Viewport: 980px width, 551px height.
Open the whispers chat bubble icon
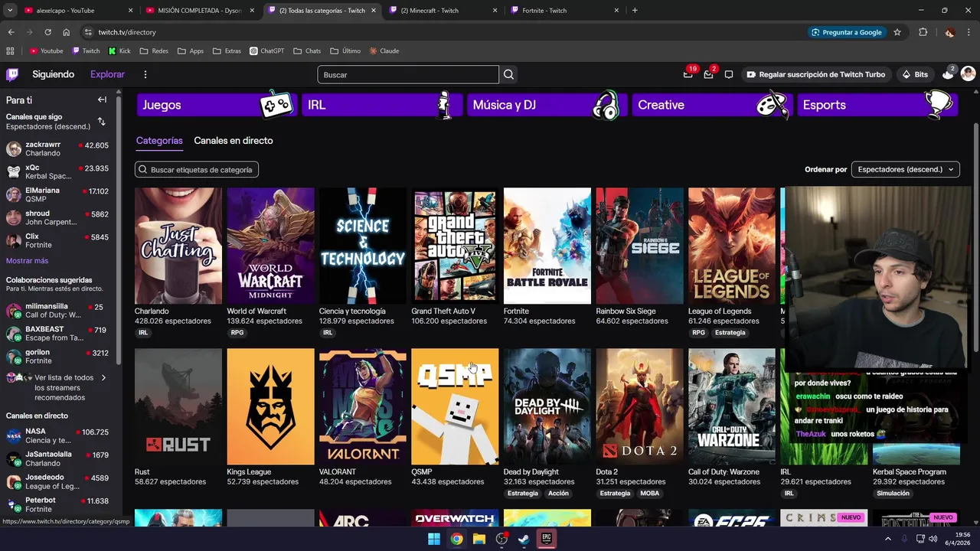coord(729,74)
